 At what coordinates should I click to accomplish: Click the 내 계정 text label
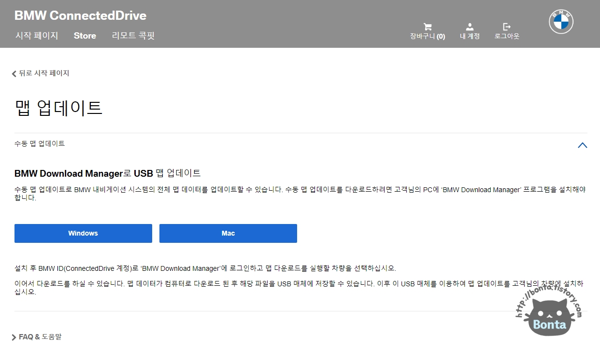click(x=470, y=36)
